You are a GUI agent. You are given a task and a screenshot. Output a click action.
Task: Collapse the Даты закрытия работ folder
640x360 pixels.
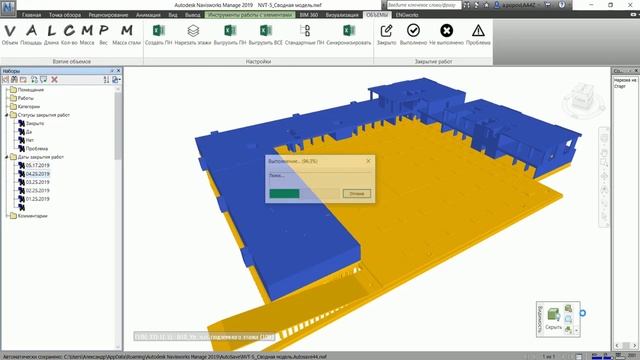pyautogui.click(x=7, y=157)
